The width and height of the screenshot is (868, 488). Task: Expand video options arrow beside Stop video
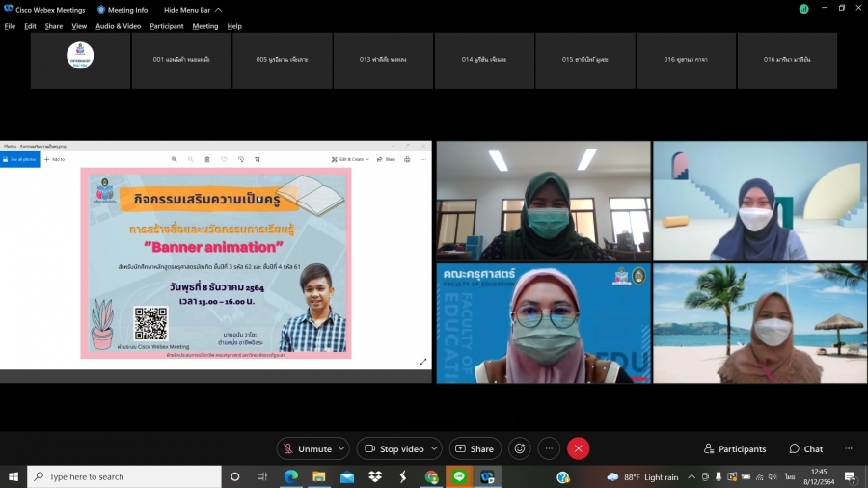pyautogui.click(x=434, y=448)
